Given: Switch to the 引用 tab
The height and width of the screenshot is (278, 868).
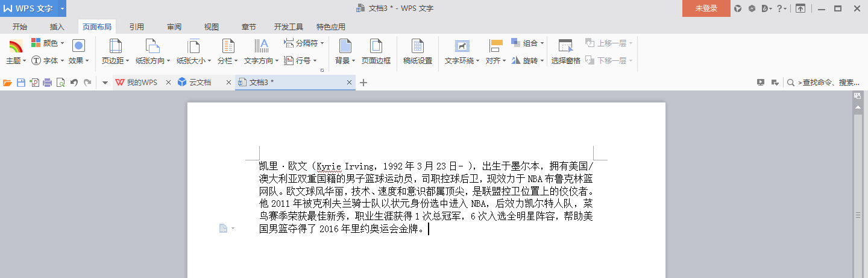Looking at the screenshot, I should coord(137,27).
